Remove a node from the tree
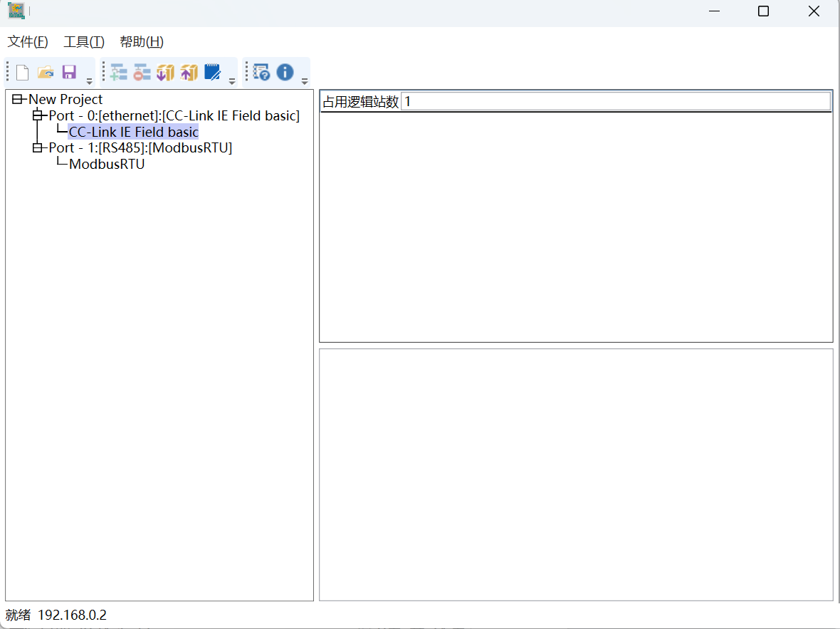 point(142,72)
